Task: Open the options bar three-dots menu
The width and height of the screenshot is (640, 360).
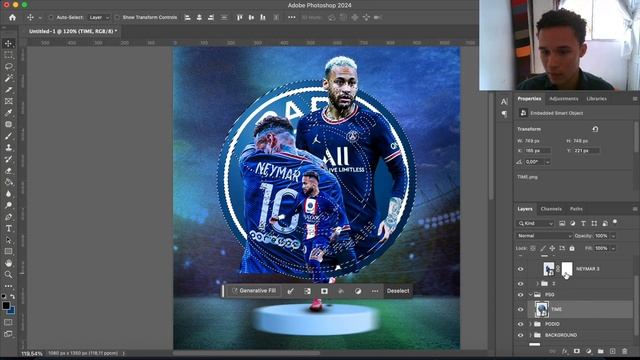Action: (x=291, y=18)
